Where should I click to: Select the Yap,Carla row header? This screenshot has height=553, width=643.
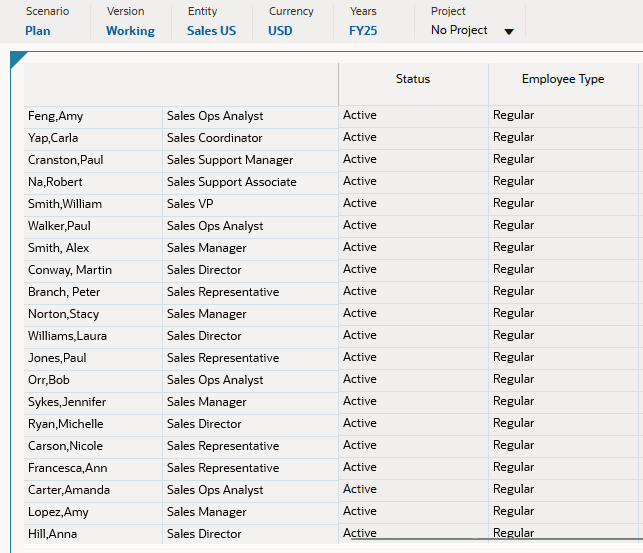click(93, 139)
